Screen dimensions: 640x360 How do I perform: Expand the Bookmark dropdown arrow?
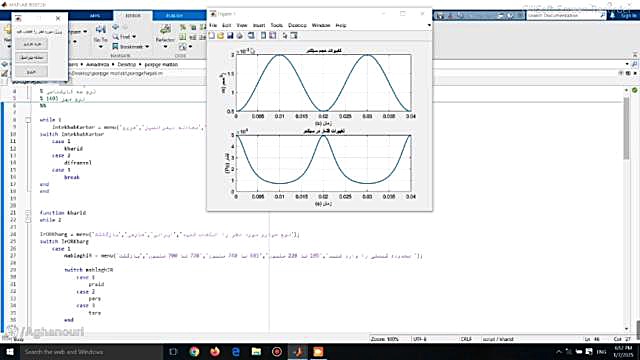point(147,47)
